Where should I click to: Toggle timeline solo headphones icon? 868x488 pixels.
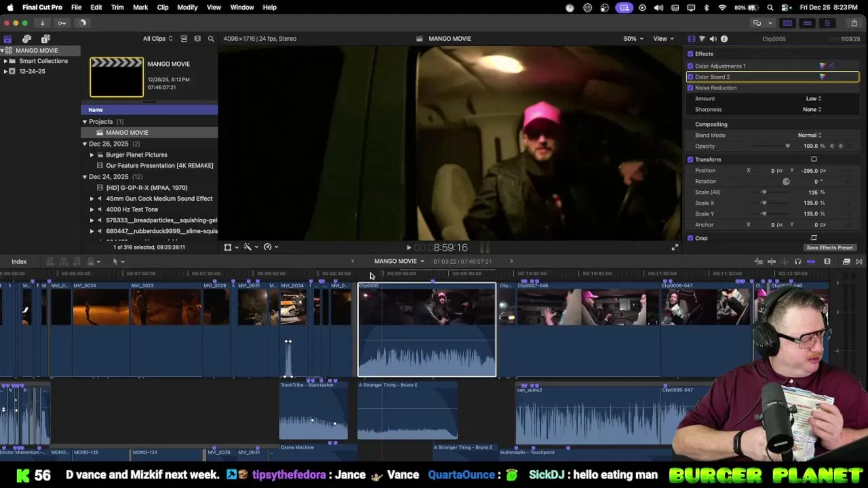[797, 262]
